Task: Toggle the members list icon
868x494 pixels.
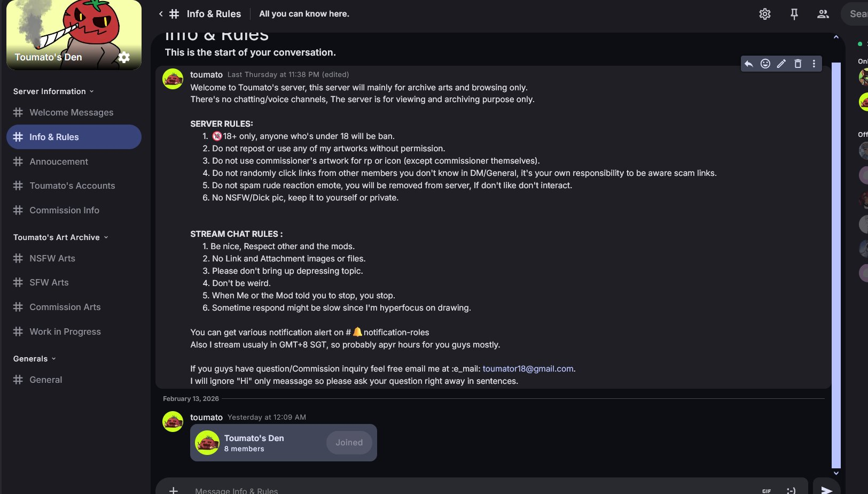Action: click(x=823, y=14)
